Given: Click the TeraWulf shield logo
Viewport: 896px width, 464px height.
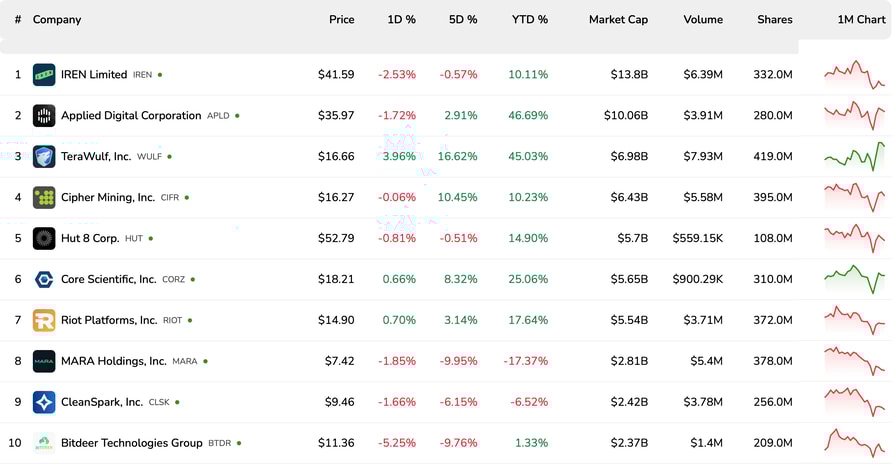Looking at the screenshot, I should (44, 157).
